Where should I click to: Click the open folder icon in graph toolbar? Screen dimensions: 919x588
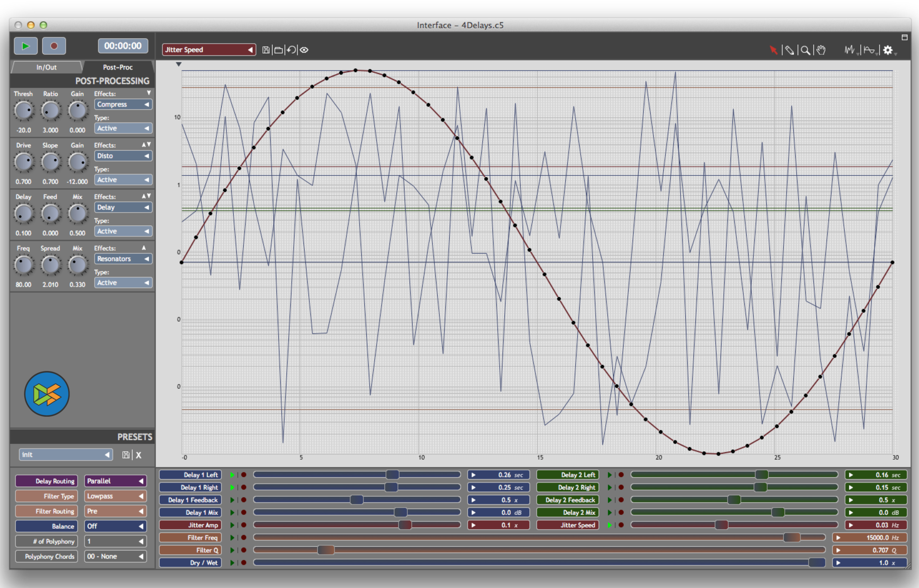tap(279, 50)
